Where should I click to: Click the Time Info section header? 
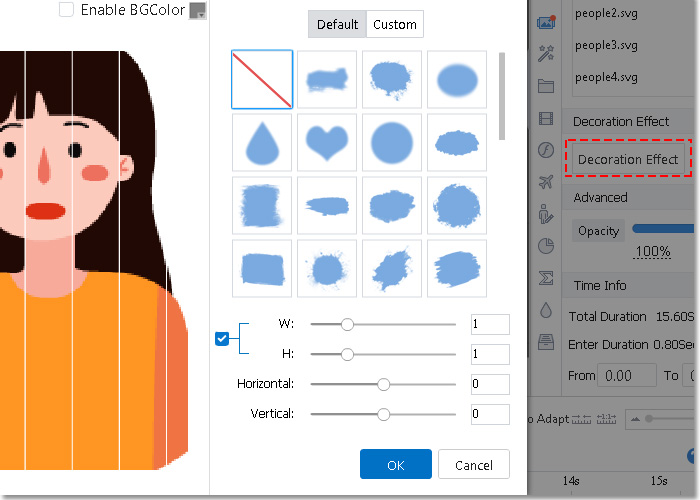(x=629, y=285)
